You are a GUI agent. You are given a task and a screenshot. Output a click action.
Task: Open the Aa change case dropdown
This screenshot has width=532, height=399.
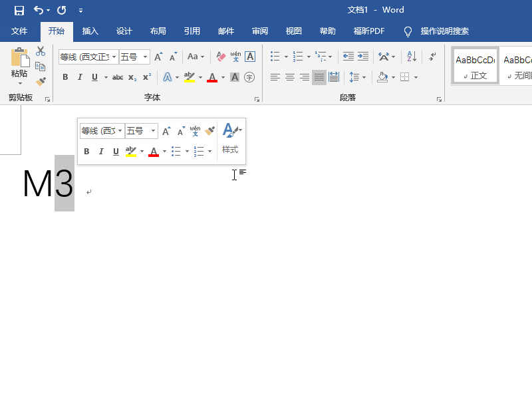[196, 57]
